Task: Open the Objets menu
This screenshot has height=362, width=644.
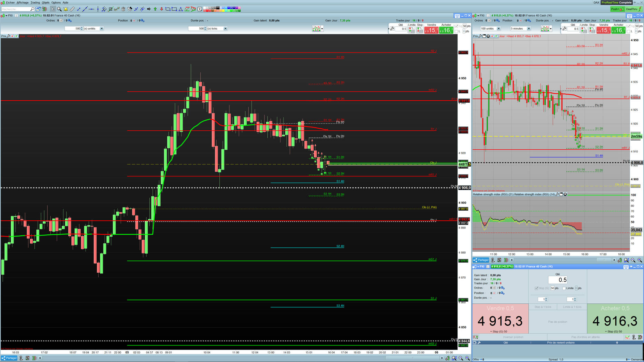Action: (x=46, y=2)
